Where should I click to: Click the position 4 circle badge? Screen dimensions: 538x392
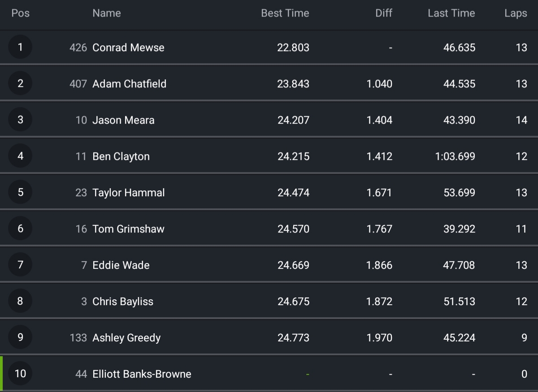pos(20,156)
